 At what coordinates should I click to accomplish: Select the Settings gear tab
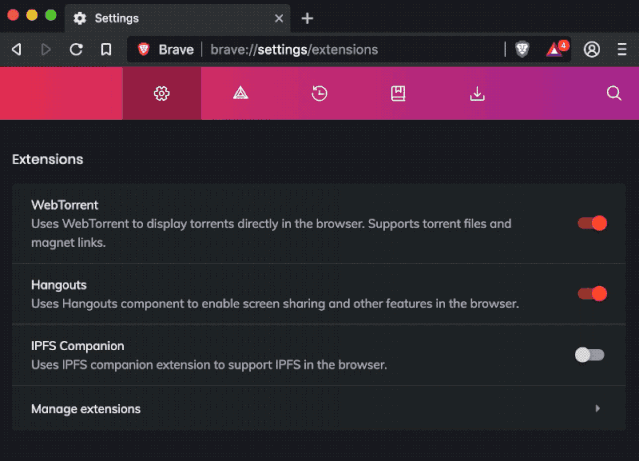click(x=161, y=93)
